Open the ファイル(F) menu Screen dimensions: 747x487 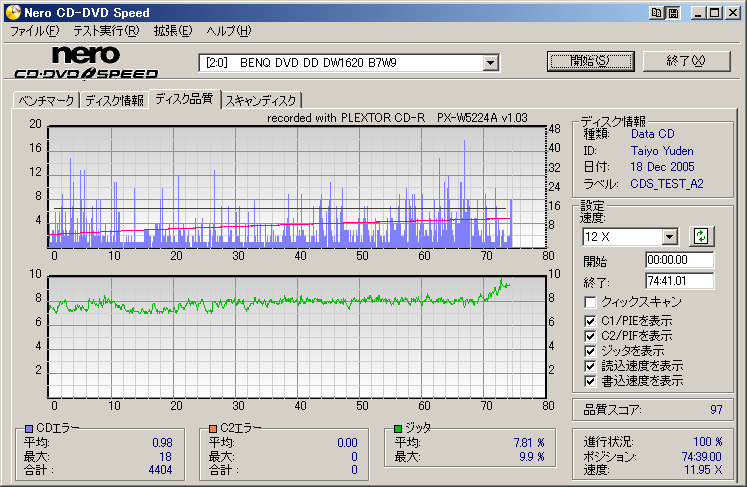34,31
